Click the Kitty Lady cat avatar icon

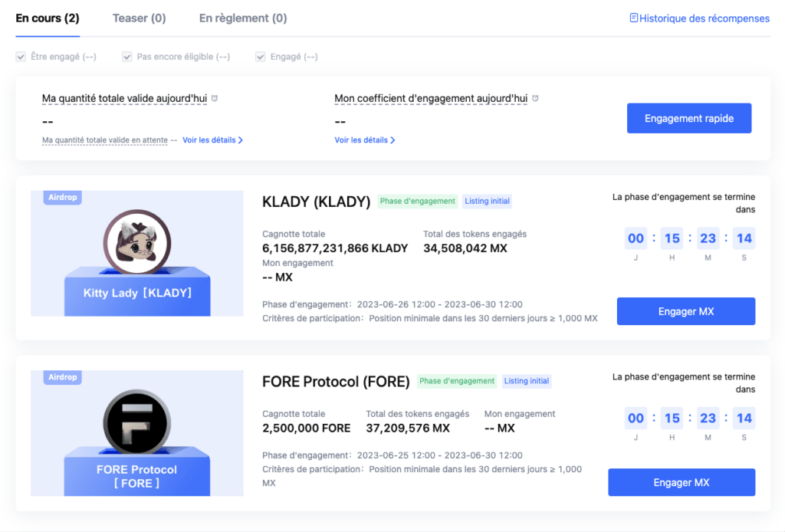click(x=137, y=243)
